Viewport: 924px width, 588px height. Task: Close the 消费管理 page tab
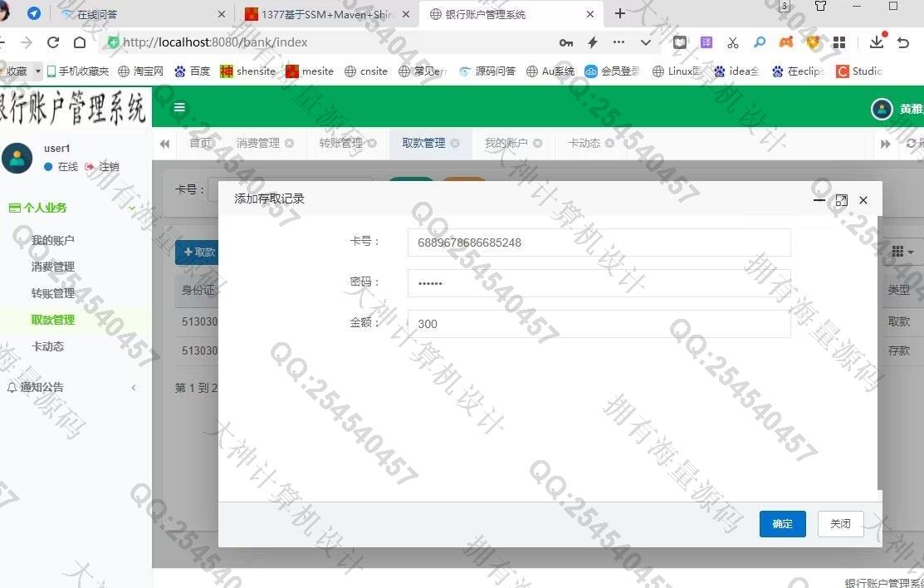[290, 144]
